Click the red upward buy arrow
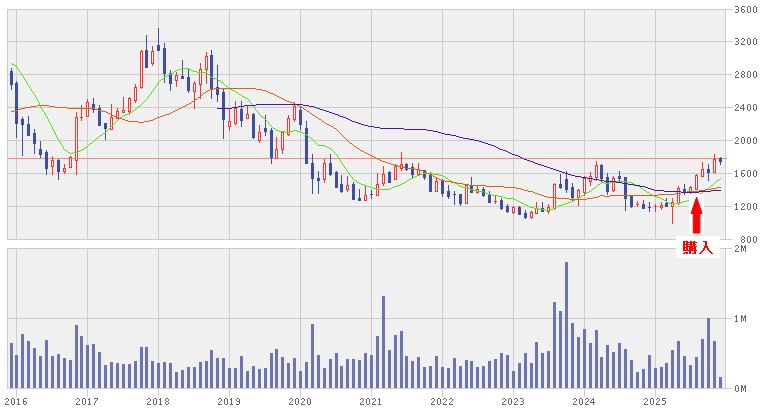The image size is (762, 409). 697,208
